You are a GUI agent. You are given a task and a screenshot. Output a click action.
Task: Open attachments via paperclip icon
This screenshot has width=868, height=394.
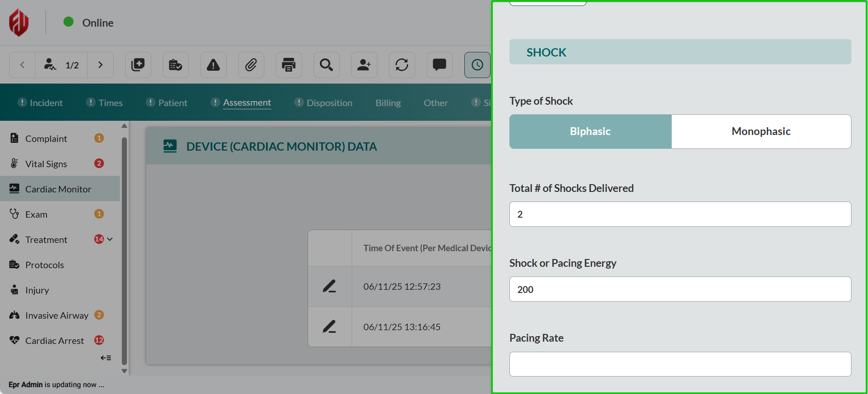coord(251,65)
